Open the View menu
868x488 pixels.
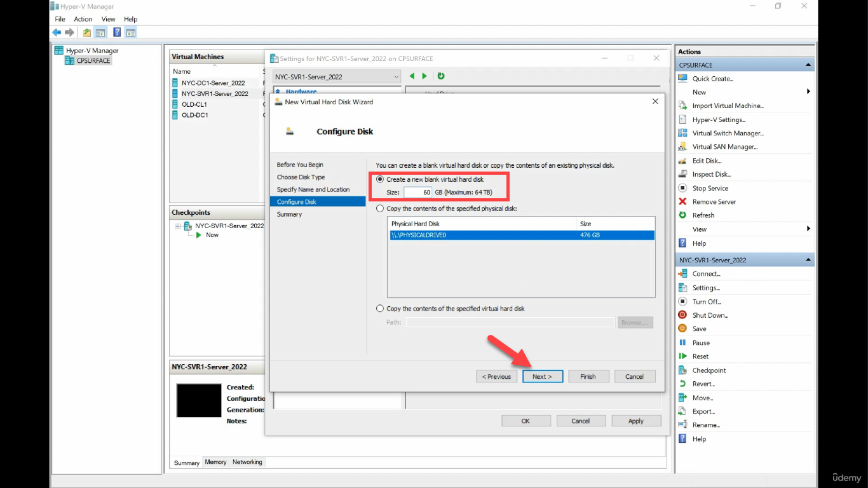click(109, 19)
